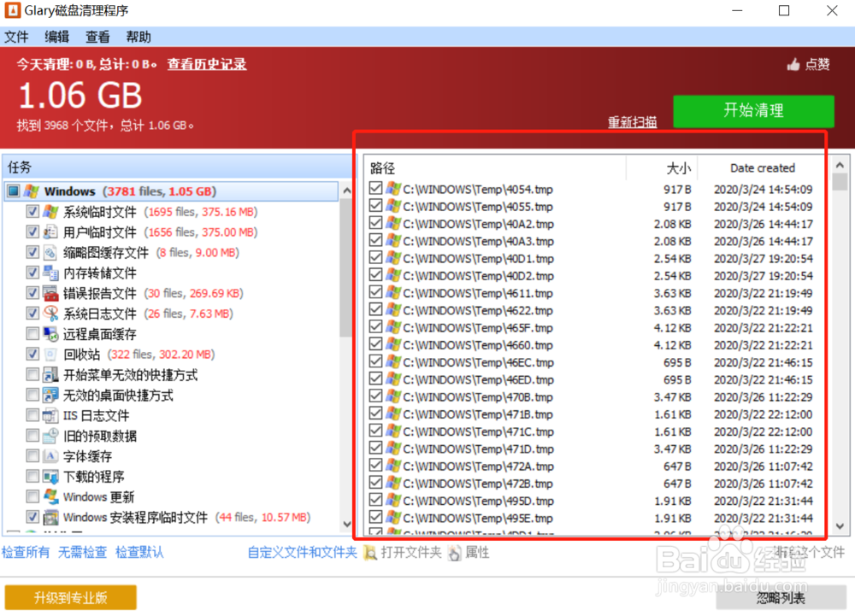Click the 打开文件夹 folder icon
Screen dimensions: 855x616
[x=370, y=554]
